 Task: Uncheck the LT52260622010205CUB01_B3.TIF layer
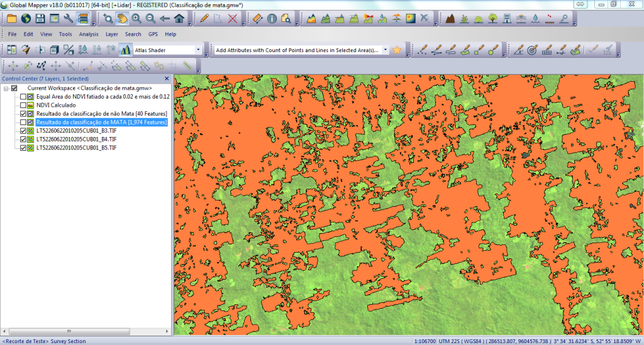click(x=23, y=131)
